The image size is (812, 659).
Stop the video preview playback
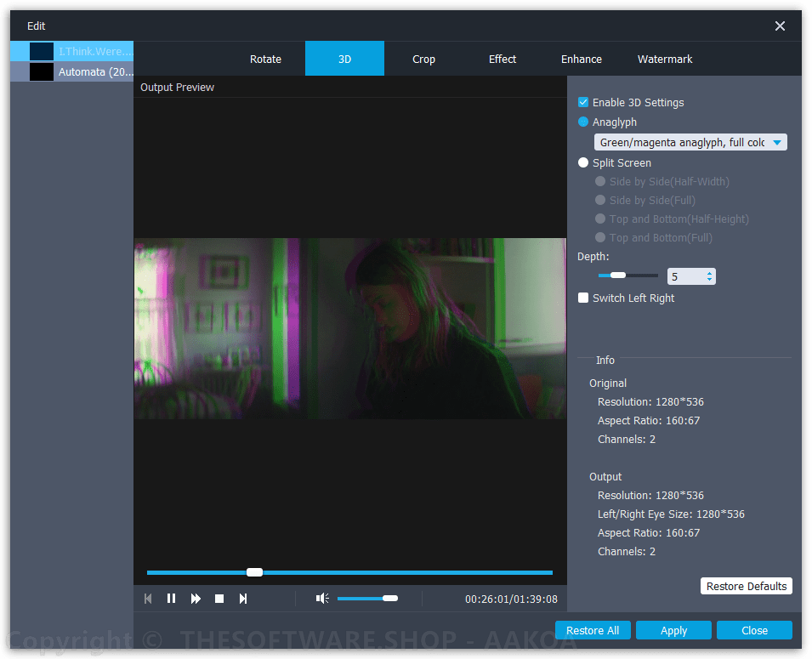coord(219,599)
